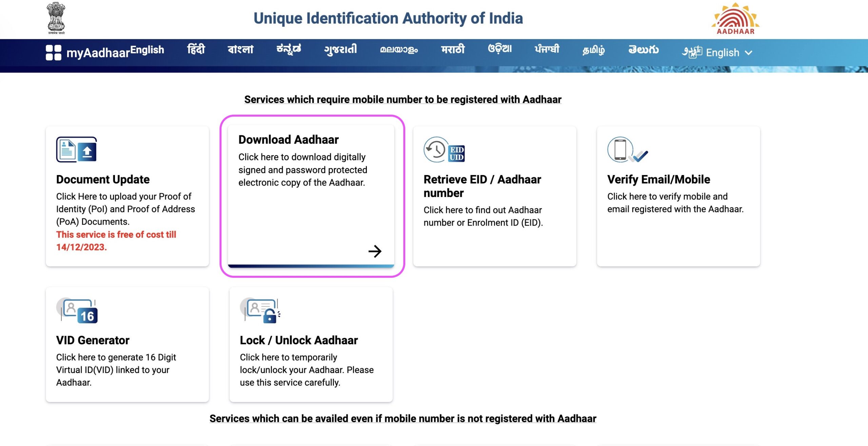Expand the English language dropdown

[x=729, y=53]
